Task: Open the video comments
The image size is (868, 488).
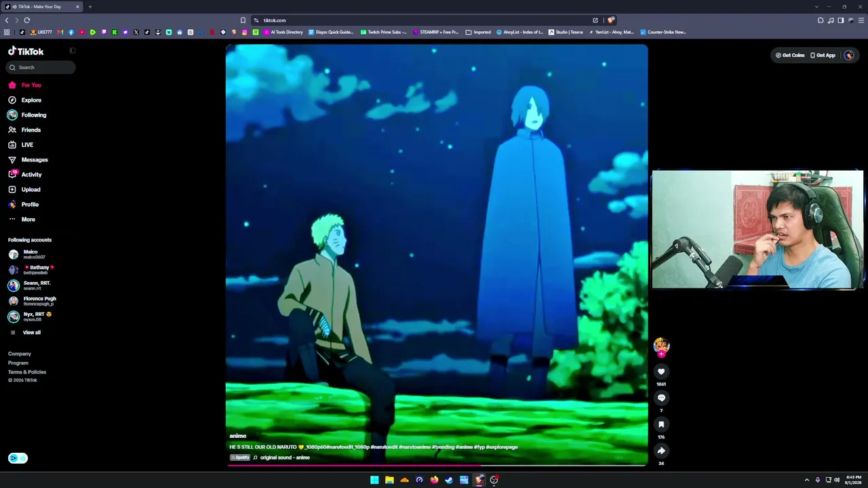Action: click(661, 398)
